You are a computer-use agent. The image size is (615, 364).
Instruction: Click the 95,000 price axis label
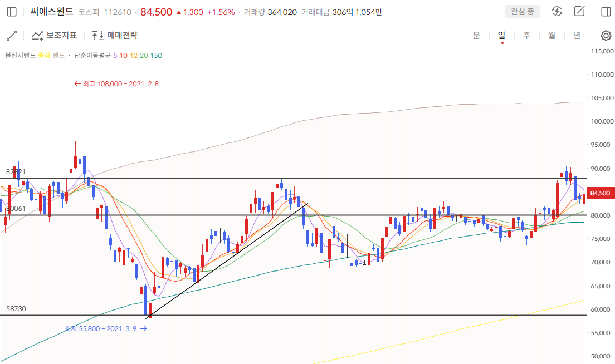[601, 145]
